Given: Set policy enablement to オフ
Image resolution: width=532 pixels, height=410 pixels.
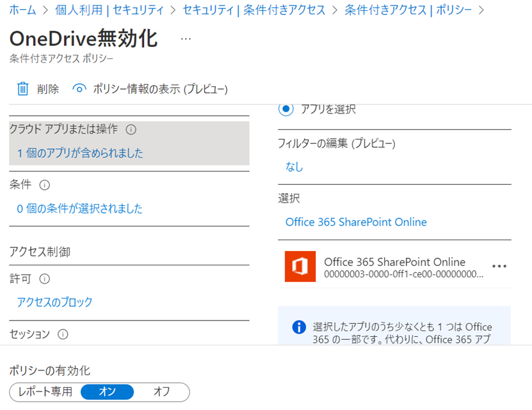Looking at the screenshot, I should 162,391.
